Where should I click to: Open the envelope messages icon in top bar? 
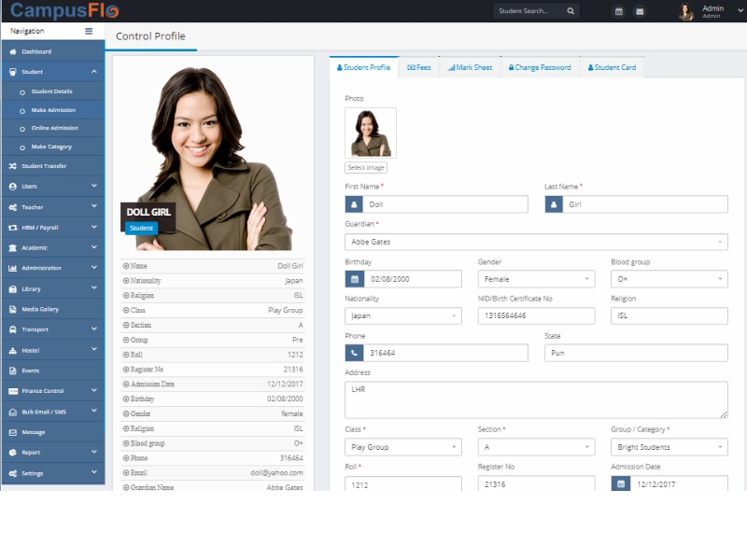click(x=640, y=11)
